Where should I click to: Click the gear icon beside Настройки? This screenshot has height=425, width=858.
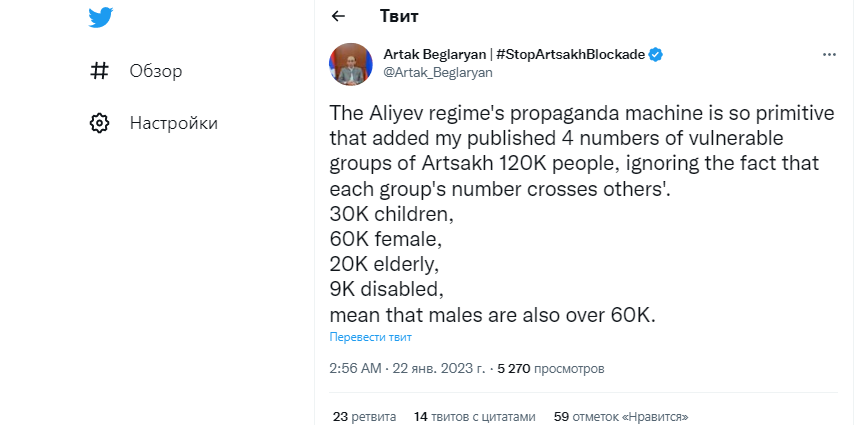(x=100, y=124)
